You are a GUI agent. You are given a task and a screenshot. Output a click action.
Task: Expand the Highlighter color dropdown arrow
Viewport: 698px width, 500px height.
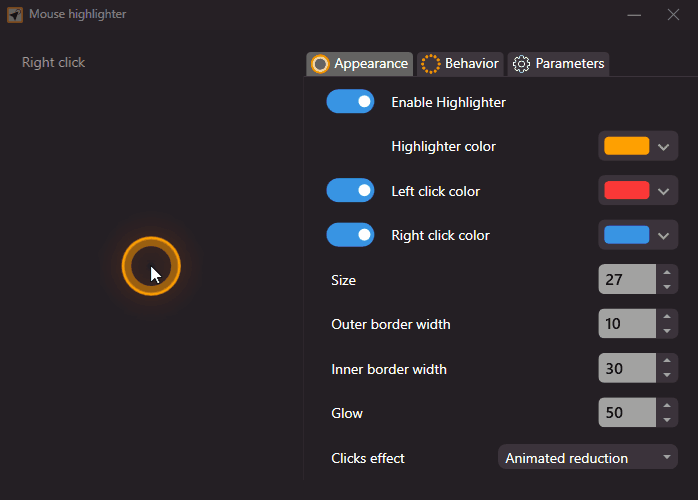pos(664,147)
